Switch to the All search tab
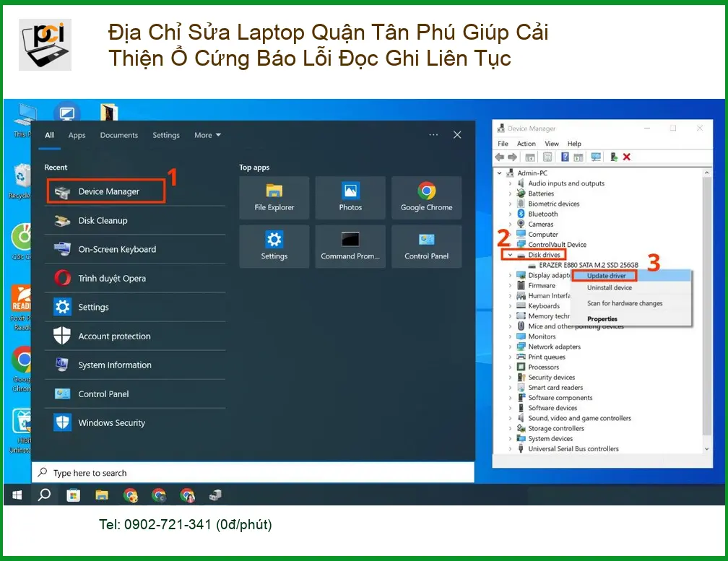Image resolution: width=728 pixels, height=561 pixels. point(49,135)
